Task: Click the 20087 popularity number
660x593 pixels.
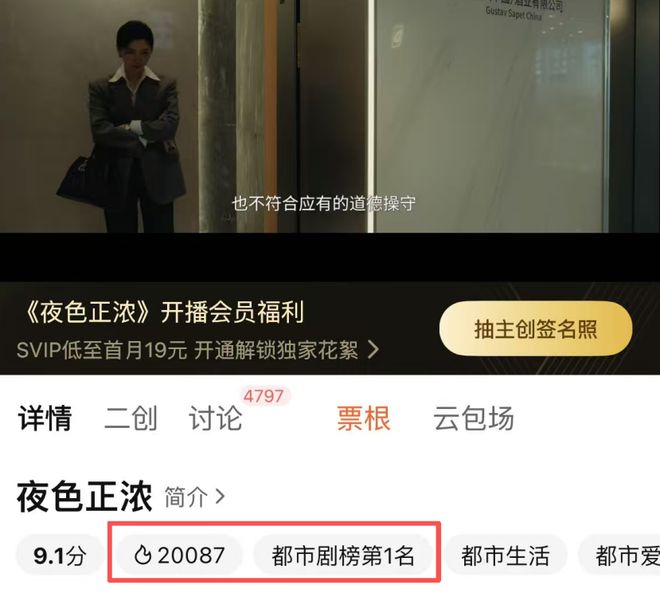Action: pyautogui.click(x=192, y=555)
